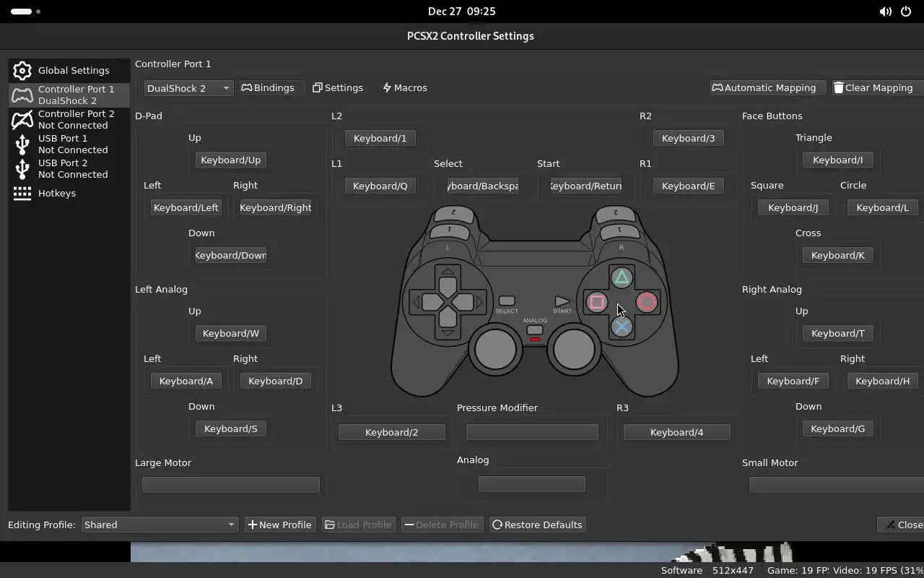Rebind Cross binding Keyboard/K
Viewport: 924px width, 578px height.
[x=838, y=255]
